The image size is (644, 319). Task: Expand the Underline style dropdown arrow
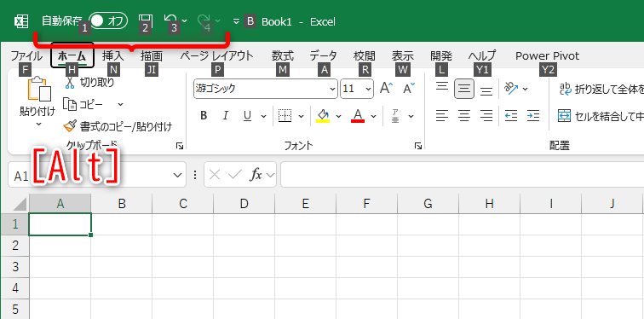264,116
